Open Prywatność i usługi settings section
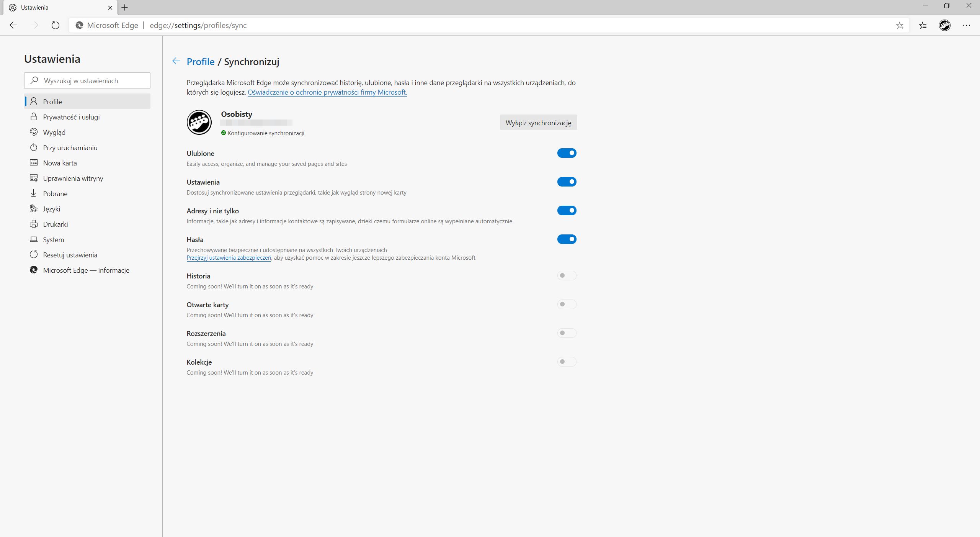This screenshot has height=537, width=980. 71,117
